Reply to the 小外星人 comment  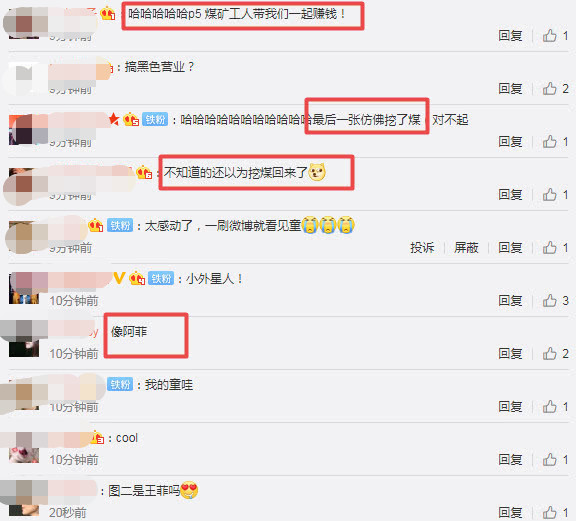(x=510, y=300)
